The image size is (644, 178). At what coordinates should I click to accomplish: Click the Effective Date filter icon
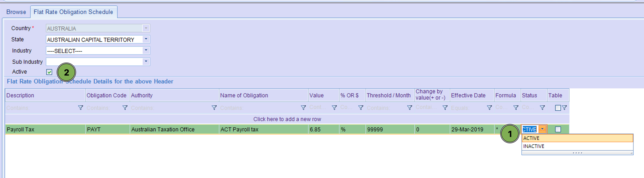pos(489,108)
